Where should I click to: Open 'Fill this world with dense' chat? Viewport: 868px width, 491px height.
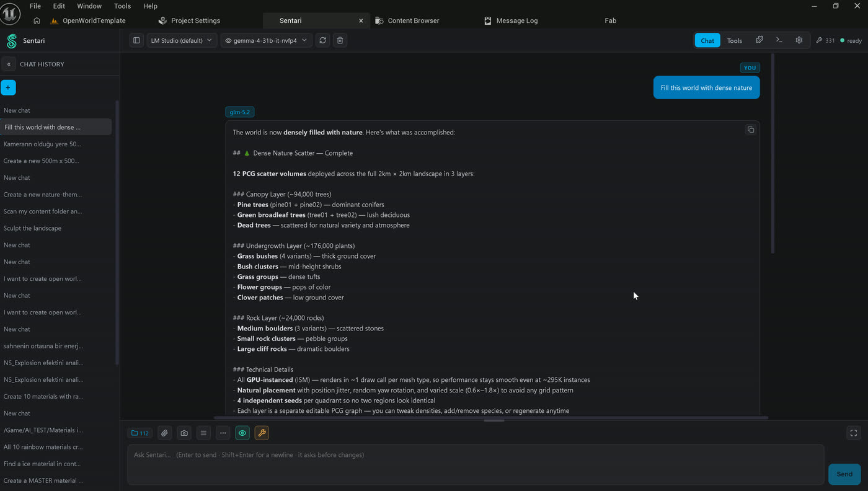coord(56,127)
